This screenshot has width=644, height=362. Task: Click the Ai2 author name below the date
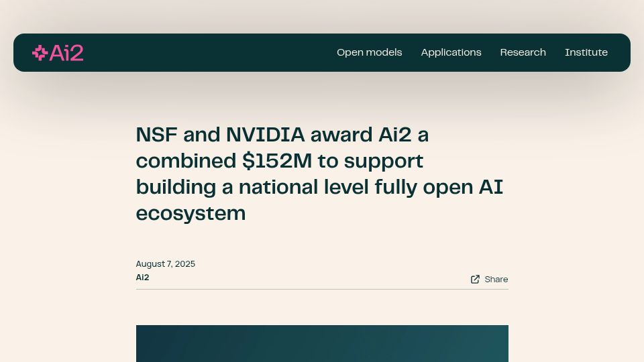pos(142,278)
